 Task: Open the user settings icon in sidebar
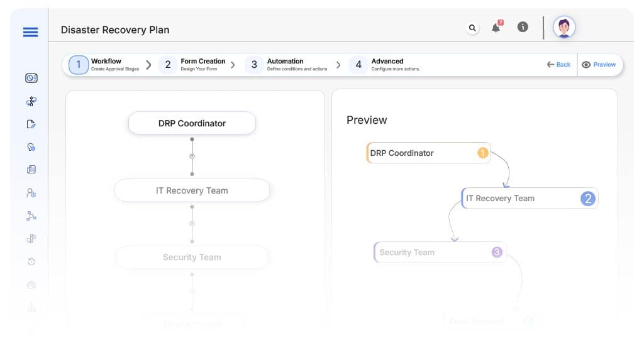pyautogui.click(x=31, y=193)
